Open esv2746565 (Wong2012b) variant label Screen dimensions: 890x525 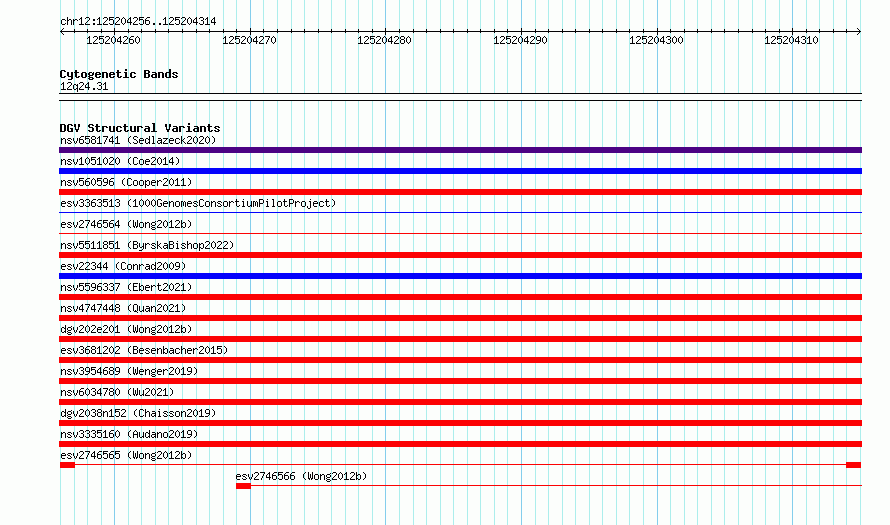click(126, 455)
